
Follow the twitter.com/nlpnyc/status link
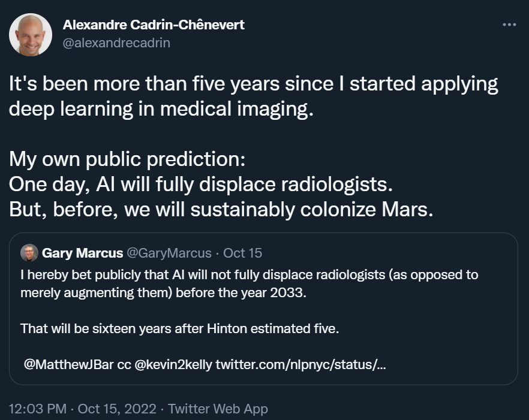pos(300,364)
